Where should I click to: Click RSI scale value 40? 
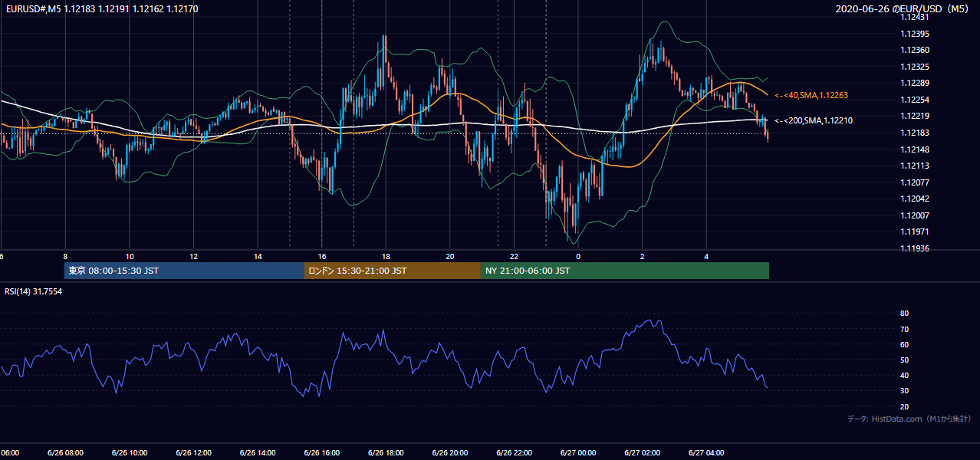point(905,375)
